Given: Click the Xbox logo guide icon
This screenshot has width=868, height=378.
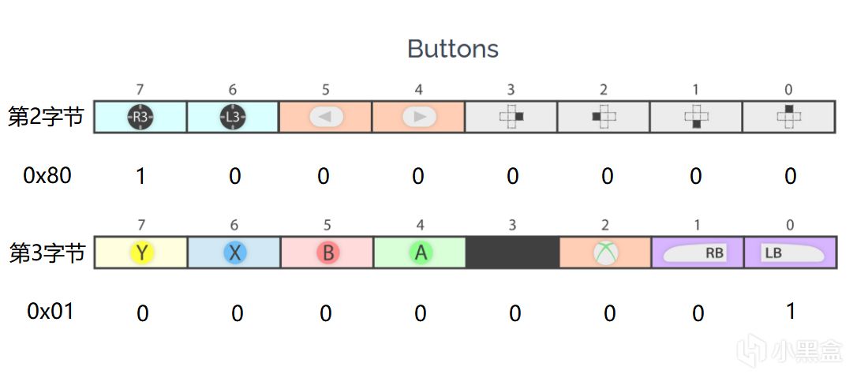Looking at the screenshot, I should click(605, 253).
